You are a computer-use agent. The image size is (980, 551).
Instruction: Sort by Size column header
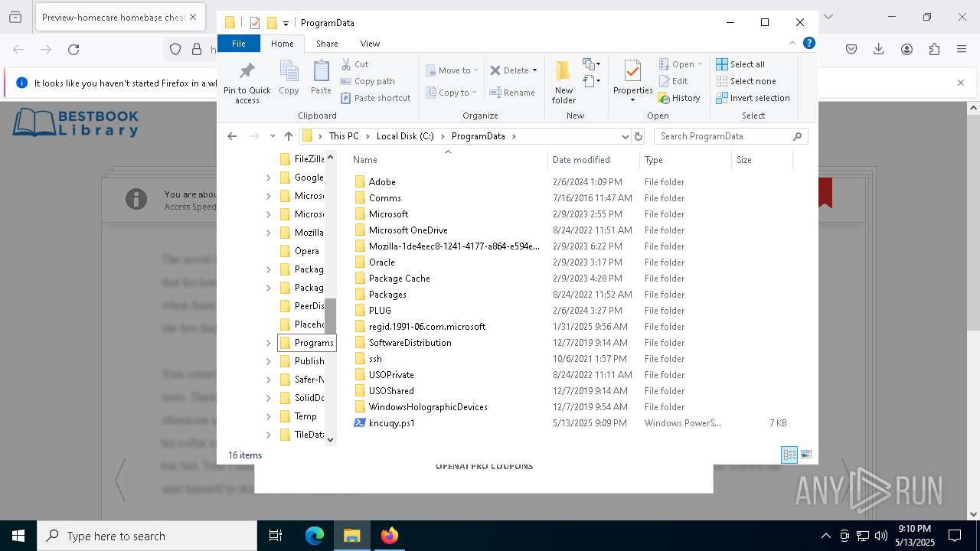coord(762,160)
